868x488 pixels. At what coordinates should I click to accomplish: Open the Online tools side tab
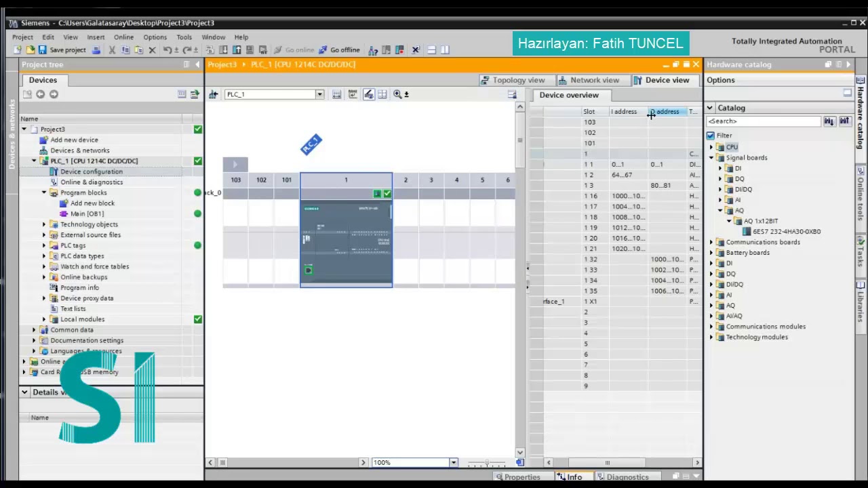[x=861, y=198]
